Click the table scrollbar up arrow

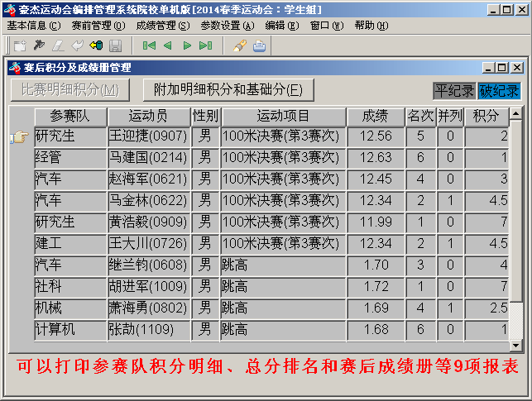(x=515, y=113)
